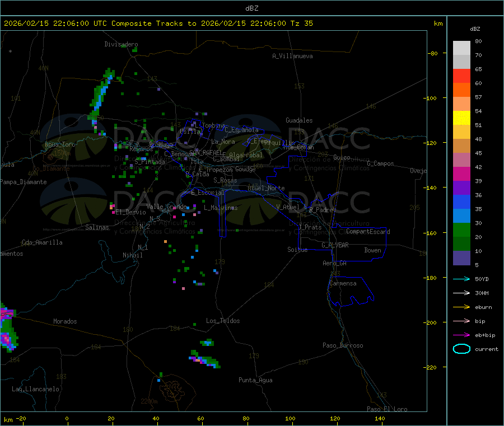504x426 pixels.
Task: Click the Bowen map label
Action: [372, 250]
